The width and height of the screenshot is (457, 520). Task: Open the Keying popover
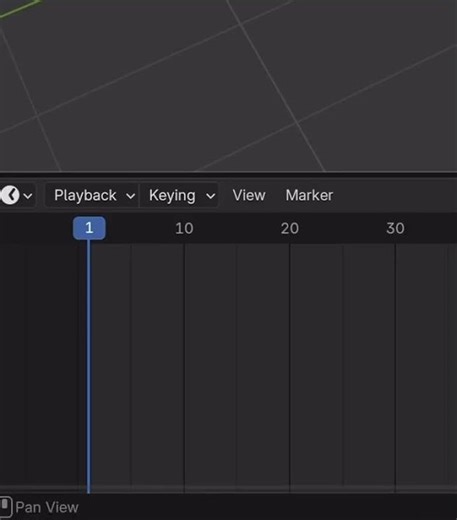pyautogui.click(x=178, y=195)
